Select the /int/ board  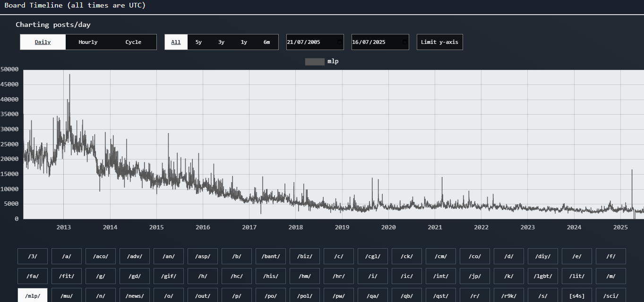click(441, 276)
